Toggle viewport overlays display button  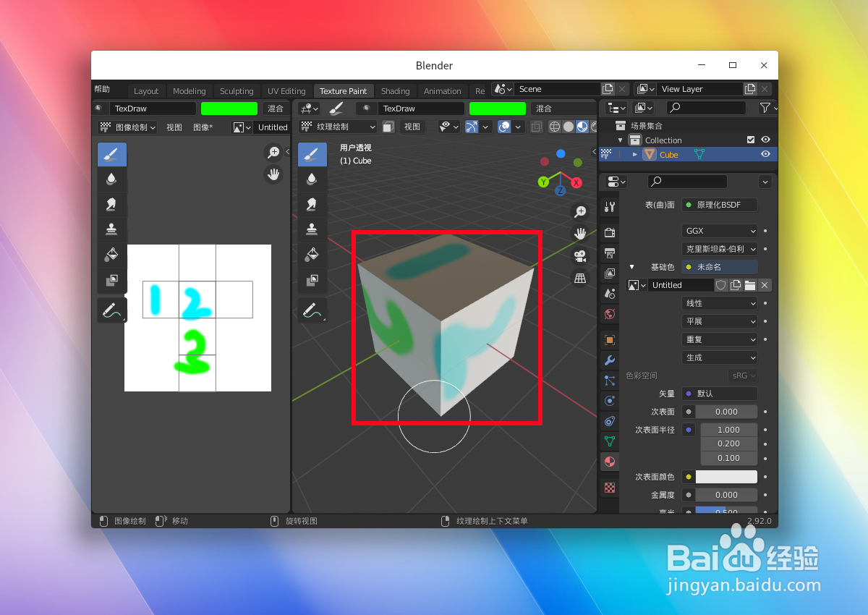(505, 127)
